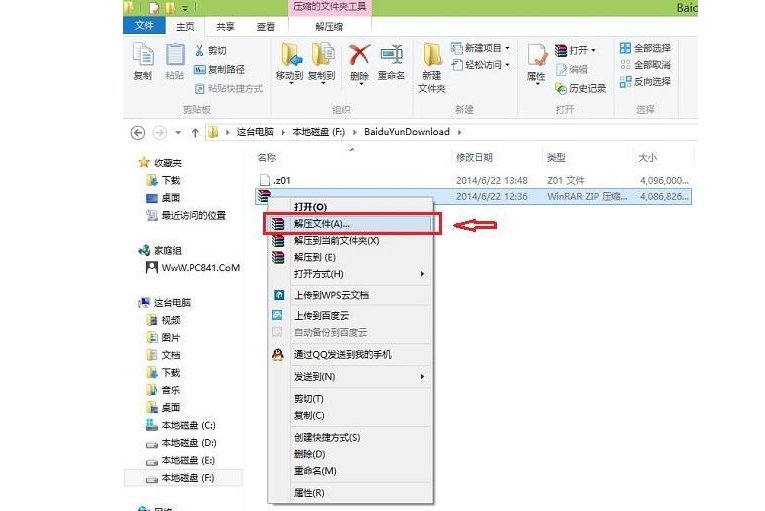Click Invert selection (反向选择)
The width and height of the screenshot is (765, 511).
645,82
